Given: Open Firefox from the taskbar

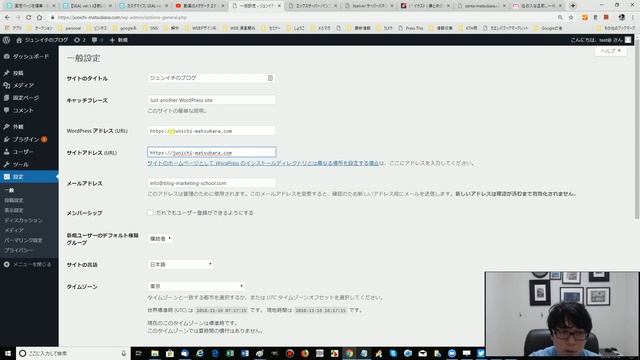Looking at the screenshot, I should click(305, 353).
